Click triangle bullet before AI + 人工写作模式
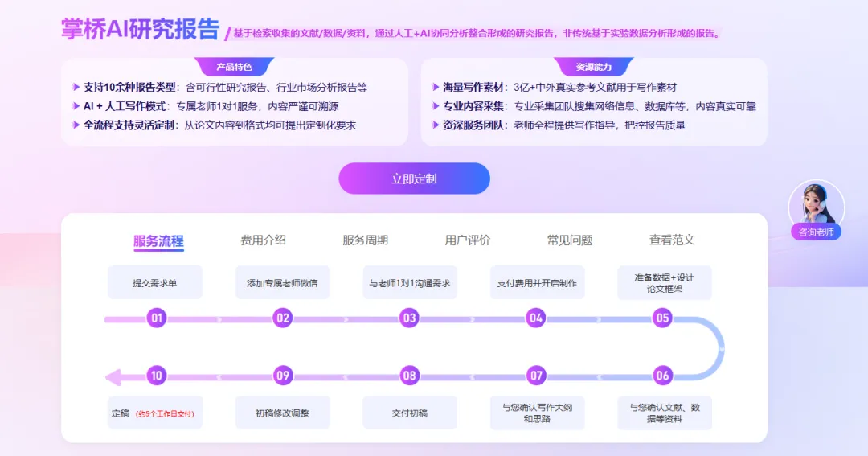 click(x=76, y=106)
